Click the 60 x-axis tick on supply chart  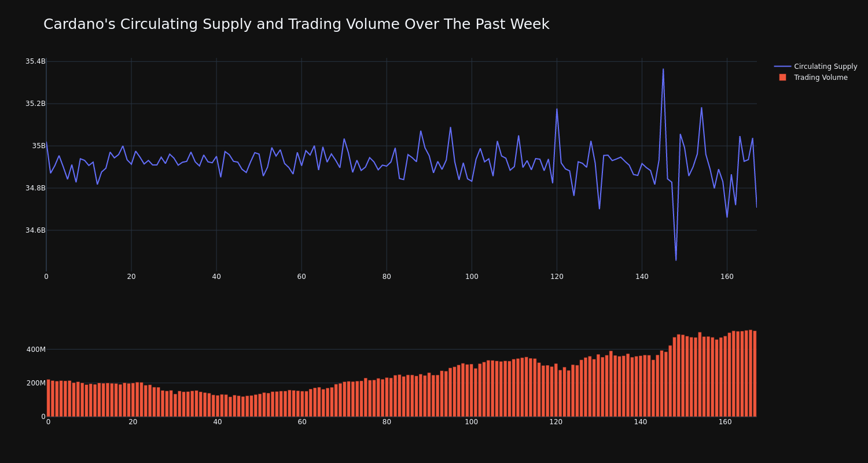tap(301, 277)
